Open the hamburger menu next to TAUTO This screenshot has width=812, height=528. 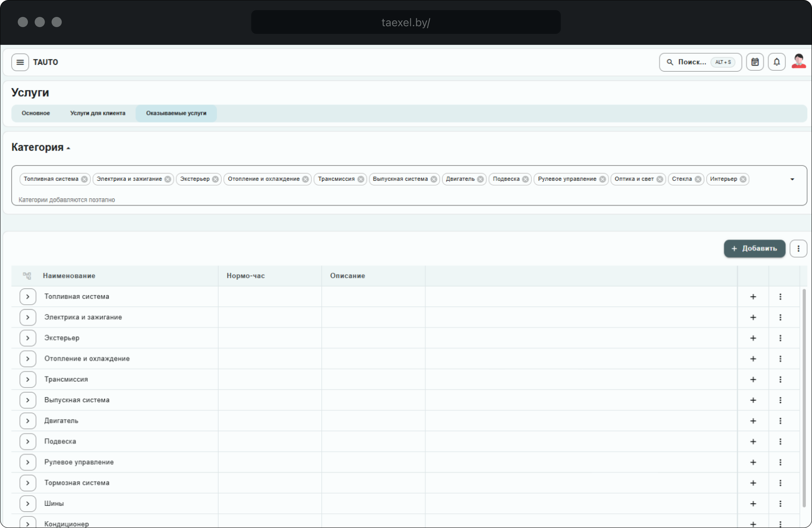click(x=20, y=62)
